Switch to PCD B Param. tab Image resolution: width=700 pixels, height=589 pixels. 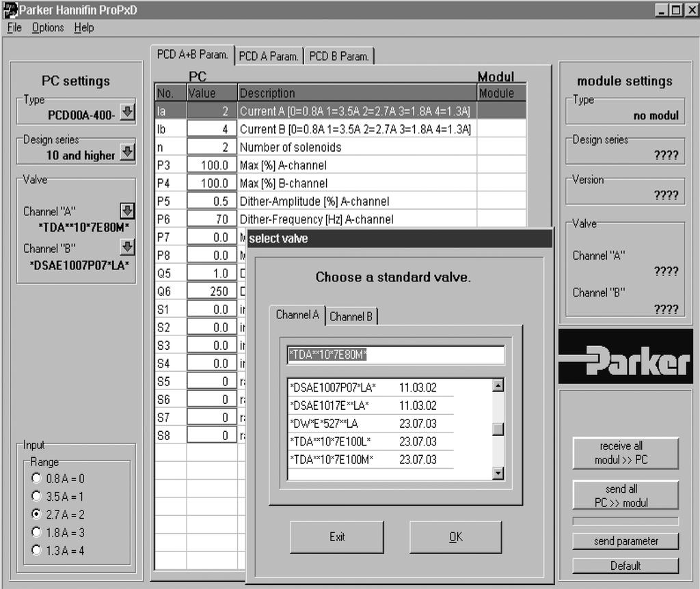pyautogui.click(x=339, y=56)
